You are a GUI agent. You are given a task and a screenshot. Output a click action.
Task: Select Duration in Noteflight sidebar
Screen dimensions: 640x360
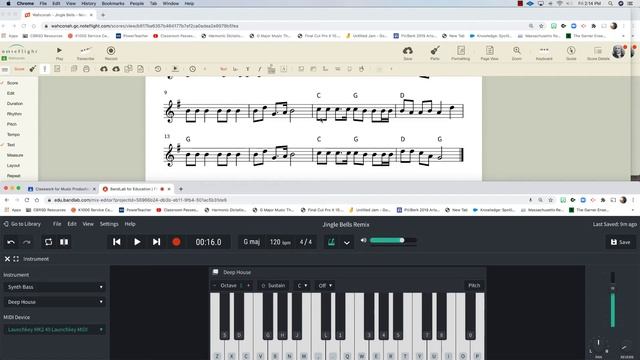click(x=15, y=104)
